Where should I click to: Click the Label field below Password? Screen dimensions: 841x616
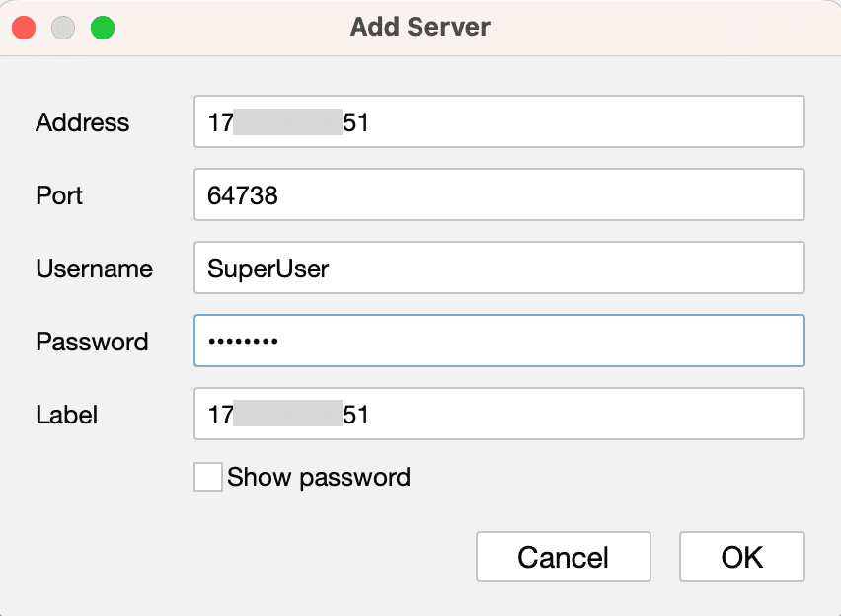coord(498,414)
